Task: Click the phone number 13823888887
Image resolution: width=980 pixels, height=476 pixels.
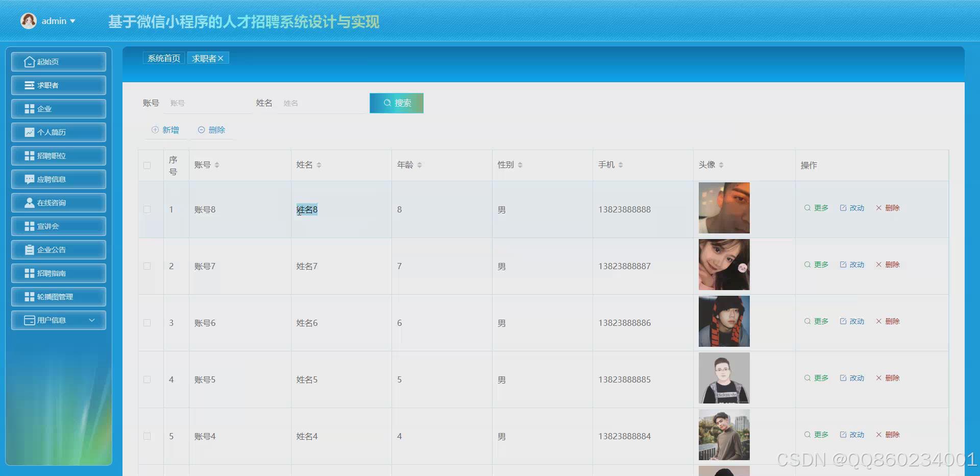Action: tap(624, 266)
